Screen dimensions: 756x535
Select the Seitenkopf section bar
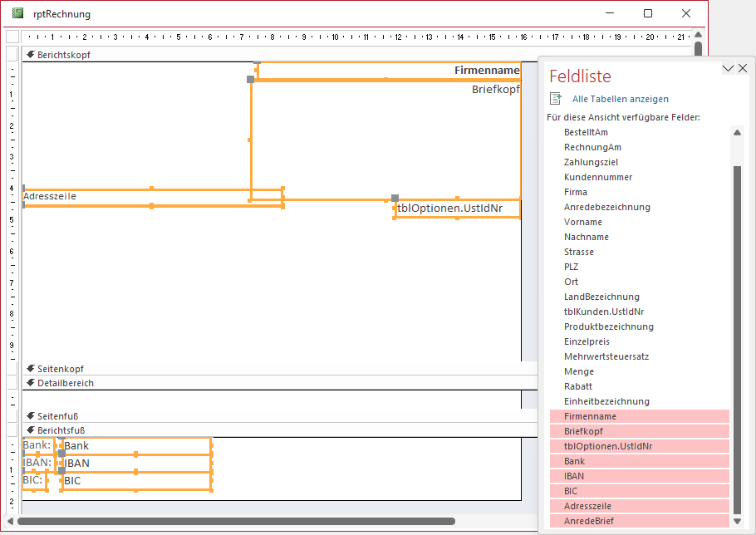pos(249,368)
